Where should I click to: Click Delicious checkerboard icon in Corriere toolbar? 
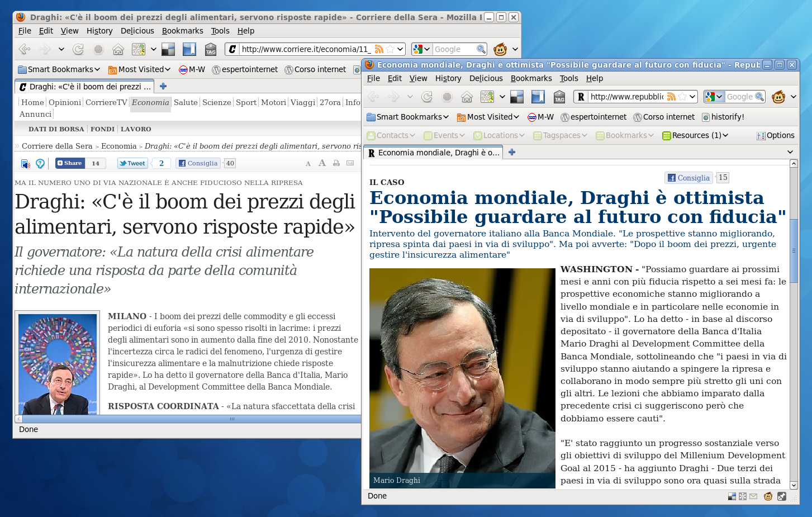(x=168, y=49)
